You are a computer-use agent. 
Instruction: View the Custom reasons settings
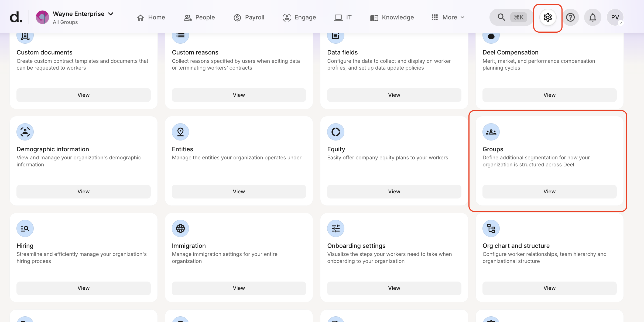point(239,95)
